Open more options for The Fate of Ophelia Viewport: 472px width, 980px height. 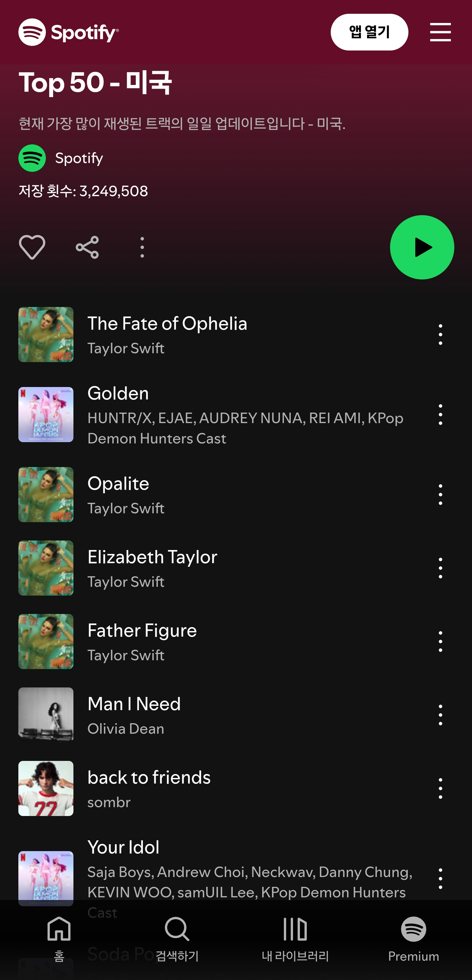click(441, 335)
